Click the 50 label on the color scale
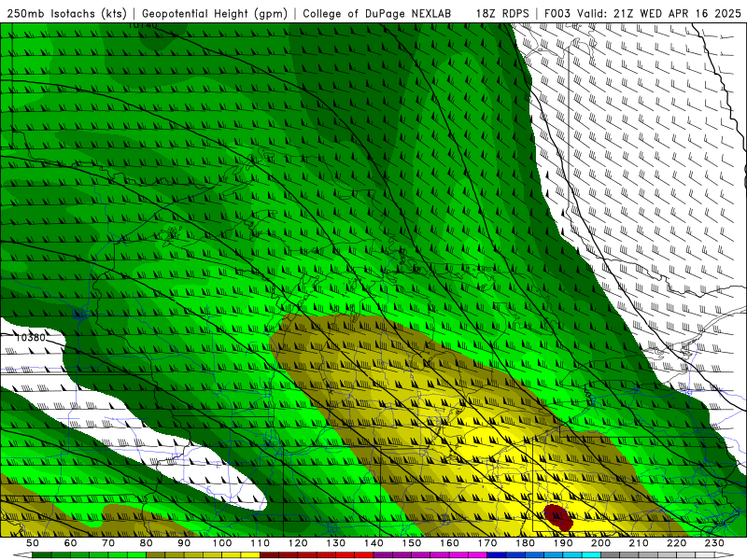This screenshot has width=747, height=560. pos(33,543)
